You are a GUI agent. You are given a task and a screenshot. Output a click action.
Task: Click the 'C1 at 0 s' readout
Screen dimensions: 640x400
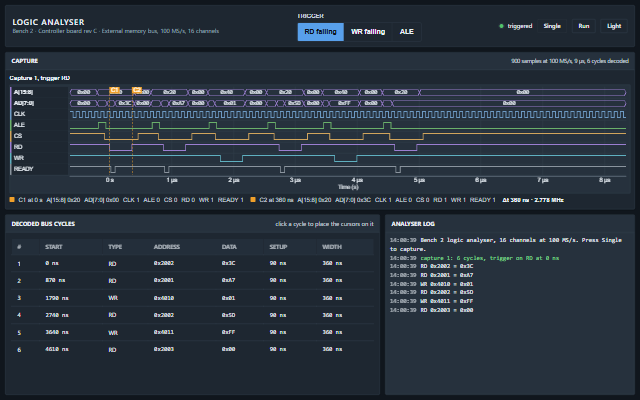click(30, 200)
